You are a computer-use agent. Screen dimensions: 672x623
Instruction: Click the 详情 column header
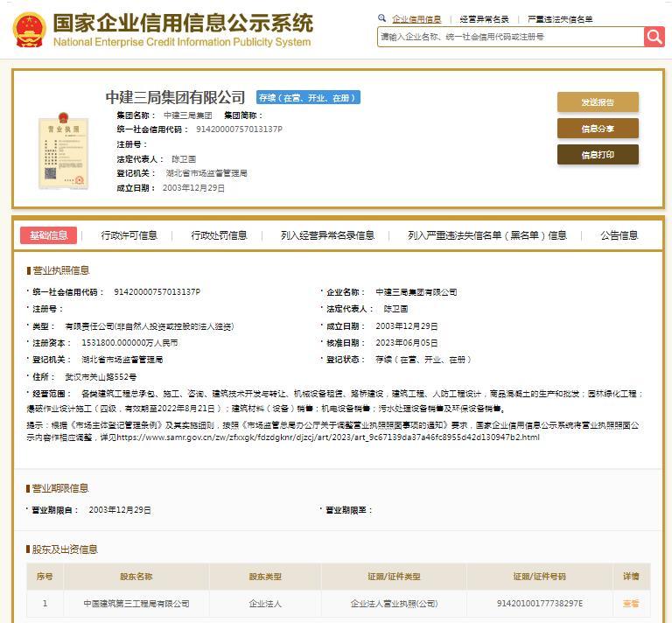pos(631,577)
